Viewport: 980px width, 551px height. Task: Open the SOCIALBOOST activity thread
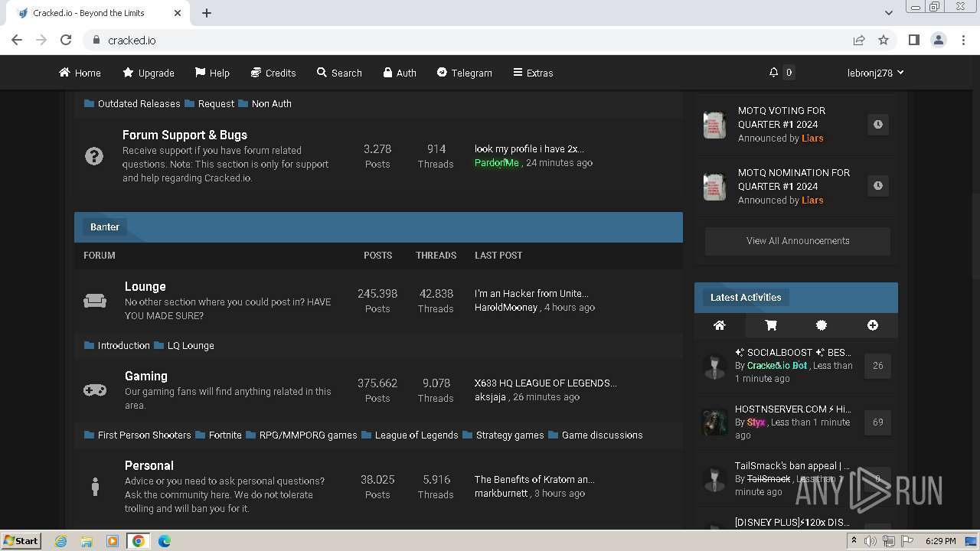(792, 352)
